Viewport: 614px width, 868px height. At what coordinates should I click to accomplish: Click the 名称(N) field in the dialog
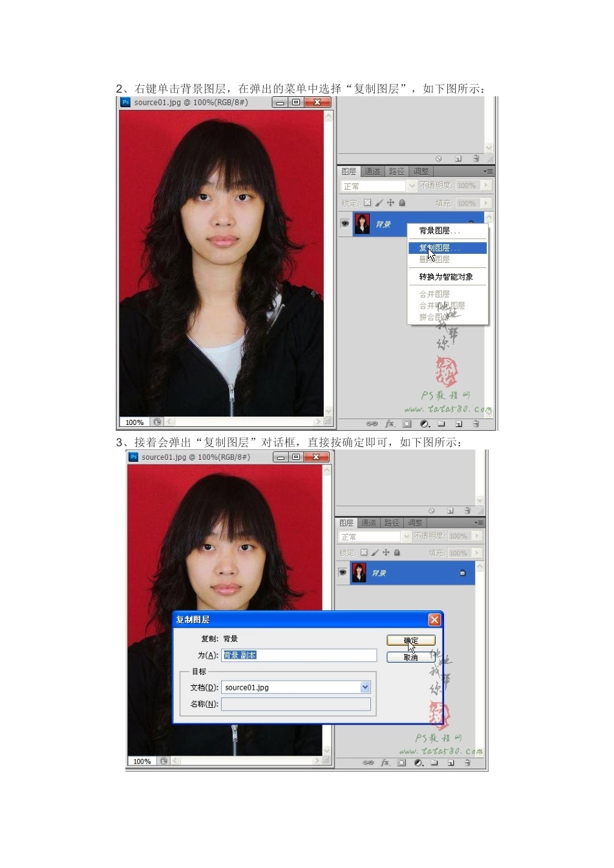(296, 705)
